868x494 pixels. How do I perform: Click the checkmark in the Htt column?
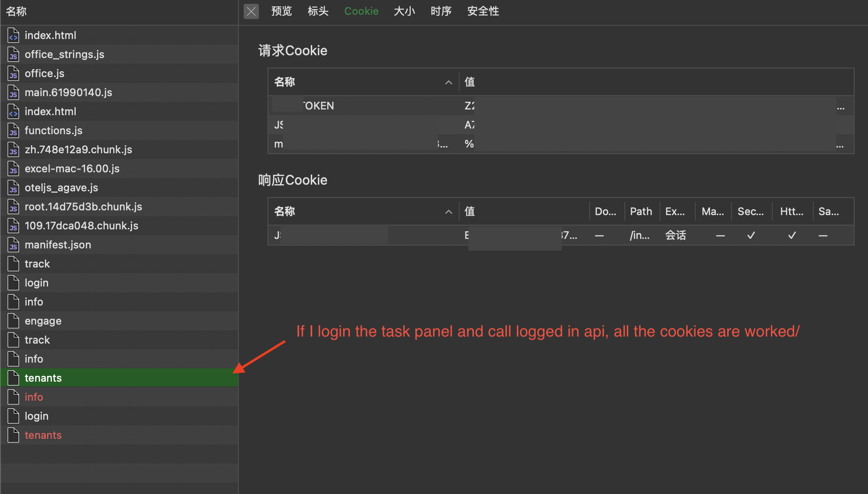(x=791, y=235)
